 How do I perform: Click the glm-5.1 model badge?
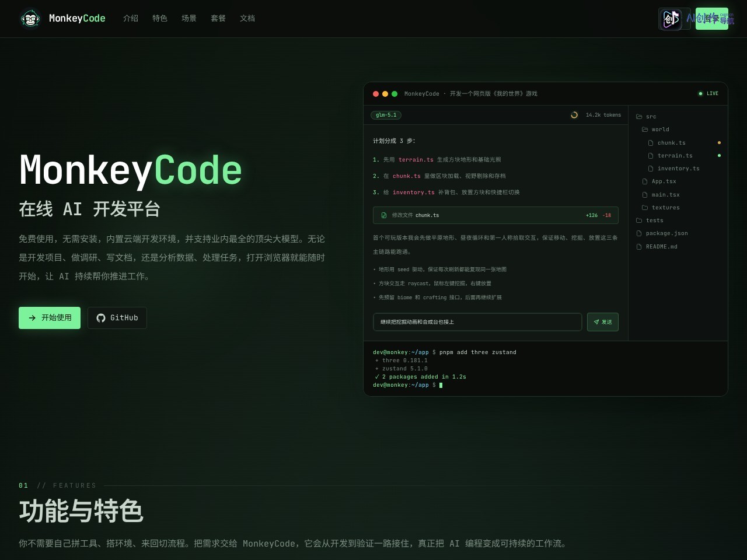(386, 115)
